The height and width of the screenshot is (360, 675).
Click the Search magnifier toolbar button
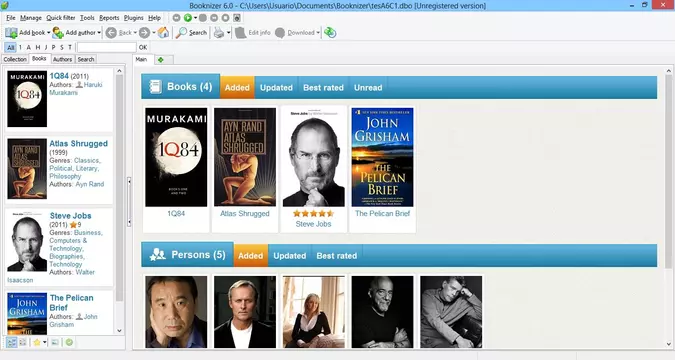(x=192, y=33)
